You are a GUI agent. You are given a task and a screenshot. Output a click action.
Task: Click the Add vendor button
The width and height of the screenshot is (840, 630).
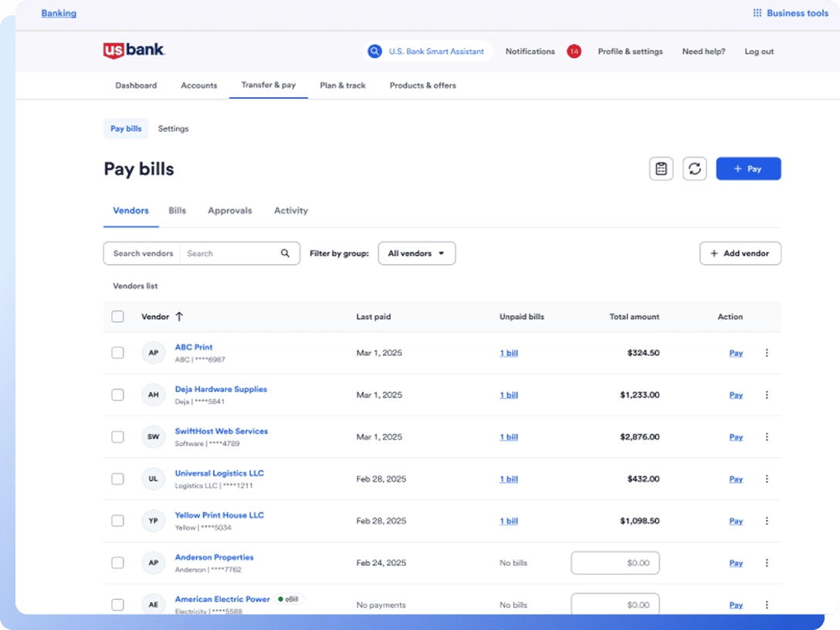coord(740,253)
